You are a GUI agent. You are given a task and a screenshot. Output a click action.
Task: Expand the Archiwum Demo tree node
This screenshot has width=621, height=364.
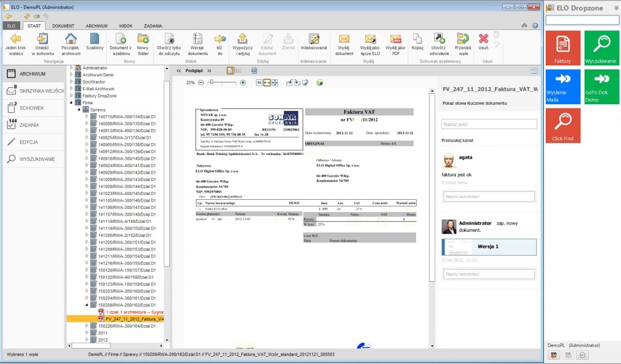pos(72,74)
